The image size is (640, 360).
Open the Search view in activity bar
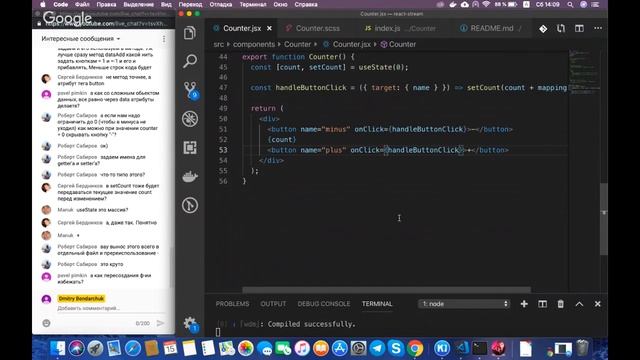pos(190,61)
